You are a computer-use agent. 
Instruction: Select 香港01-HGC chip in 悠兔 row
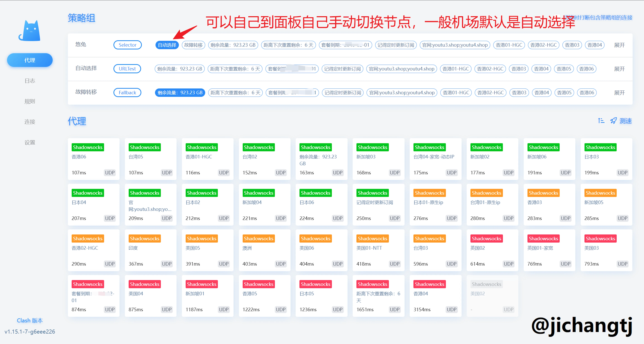pos(509,45)
